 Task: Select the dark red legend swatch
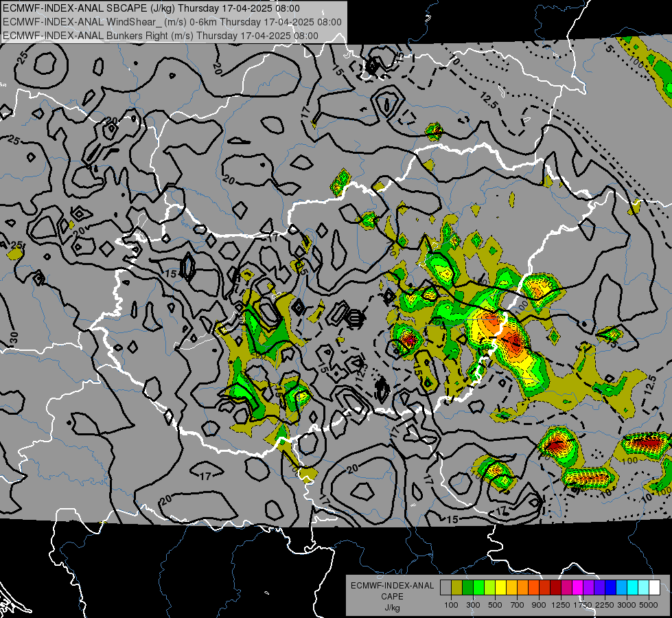click(x=555, y=587)
